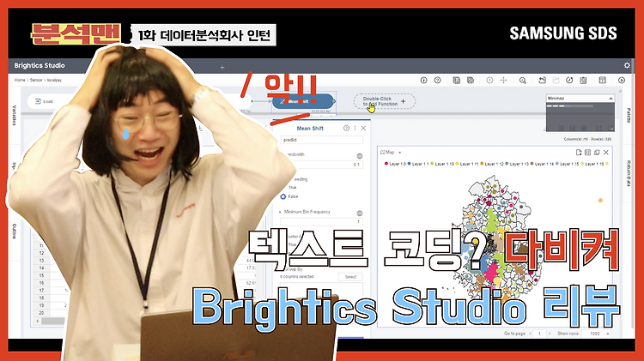Click the Brightics Studio title
Image resolution: width=644 pixels, height=361 pixels.
coord(39,65)
